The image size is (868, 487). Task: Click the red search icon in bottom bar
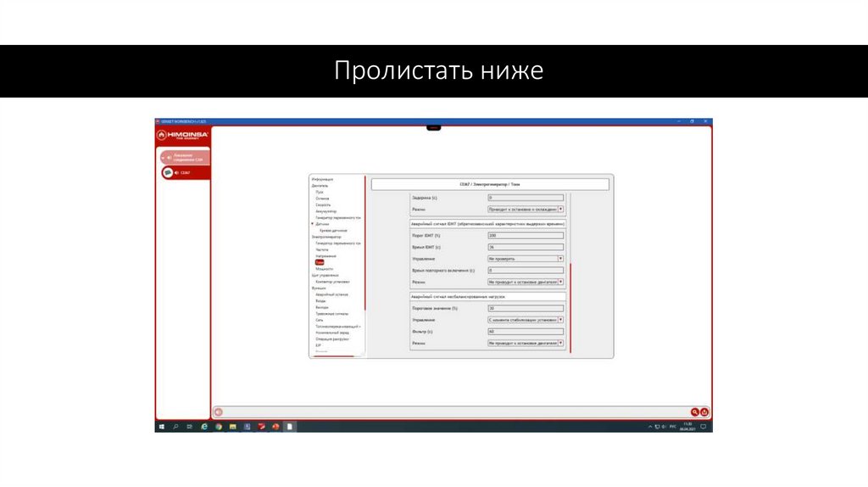pos(695,412)
